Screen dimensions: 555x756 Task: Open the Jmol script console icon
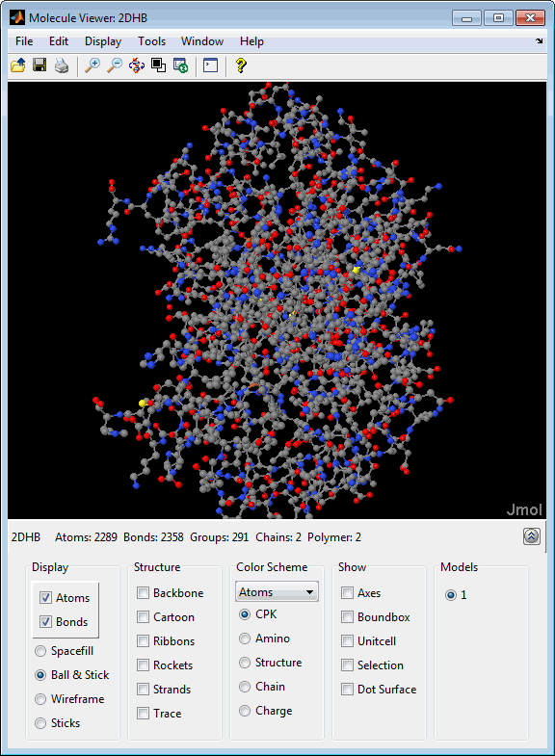(x=211, y=65)
